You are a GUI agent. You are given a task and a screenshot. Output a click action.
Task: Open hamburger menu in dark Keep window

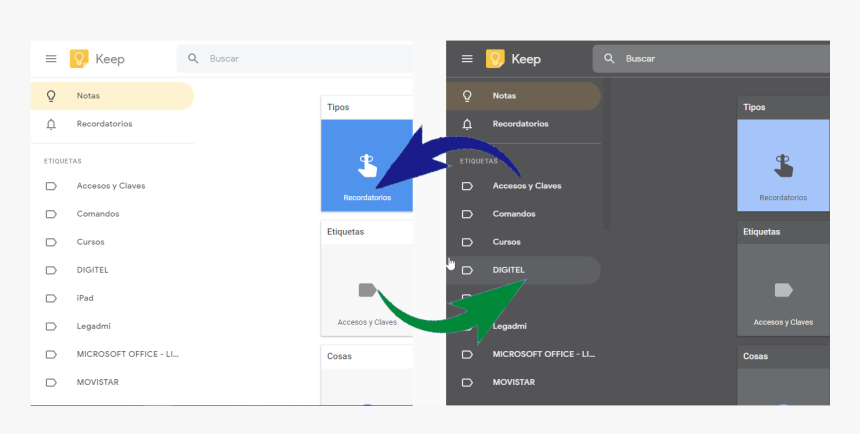(467, 59)
